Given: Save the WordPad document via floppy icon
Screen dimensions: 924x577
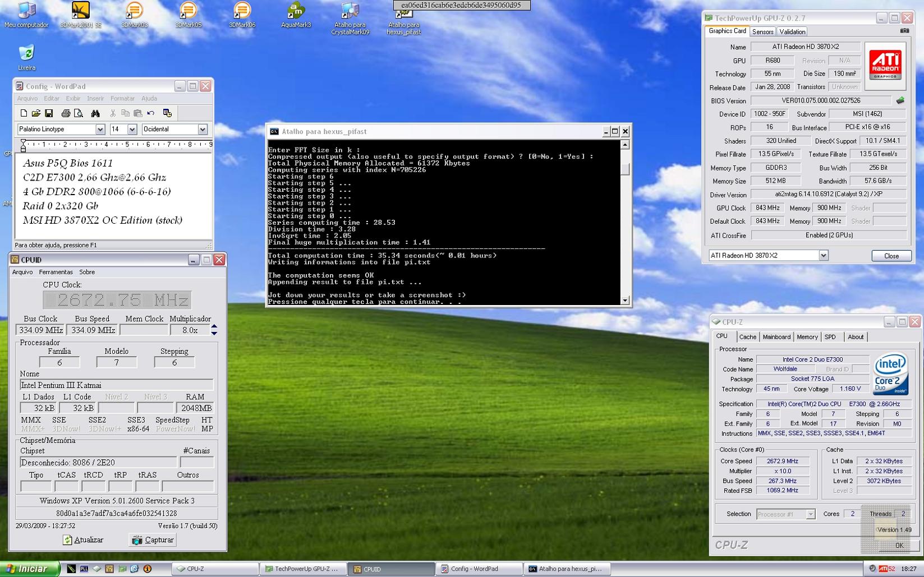Looking at the screenshot, I should point(49,113).
